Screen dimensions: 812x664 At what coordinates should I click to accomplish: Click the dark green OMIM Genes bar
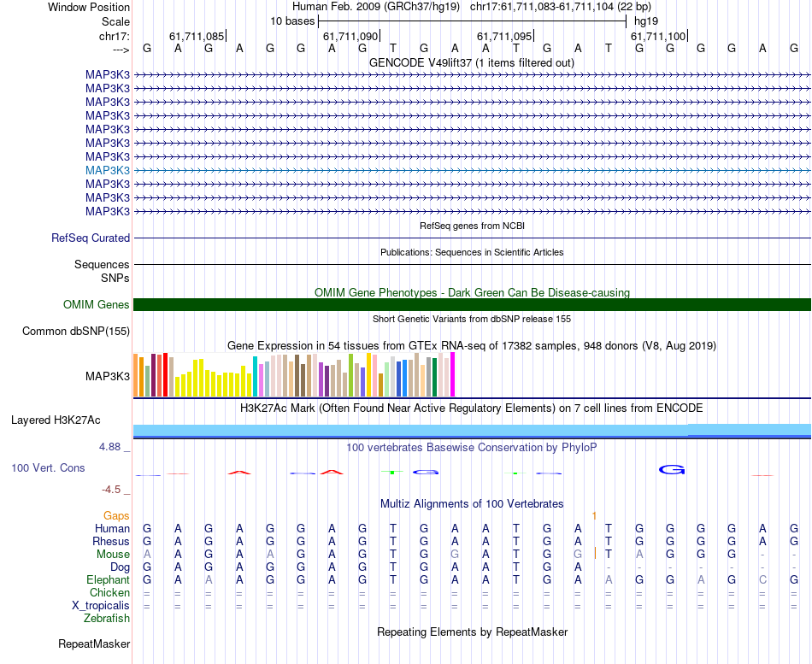(472, 305)
